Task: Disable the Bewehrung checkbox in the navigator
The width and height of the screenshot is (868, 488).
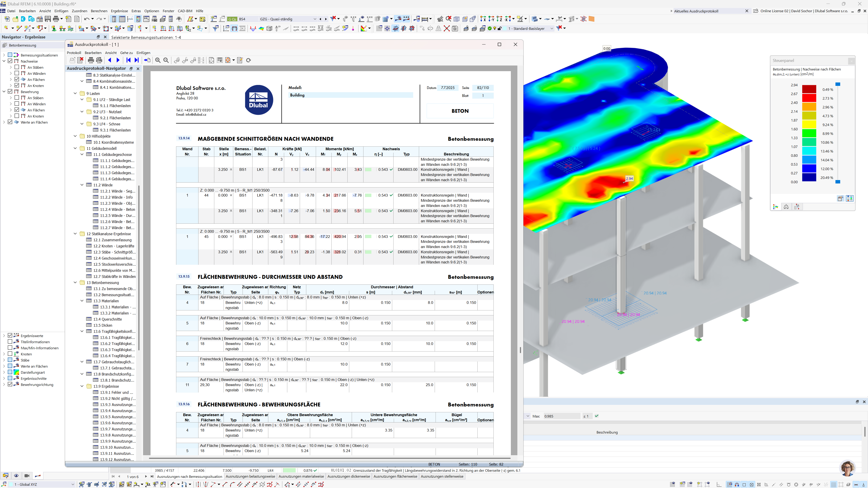Action: tap(10, 91)
